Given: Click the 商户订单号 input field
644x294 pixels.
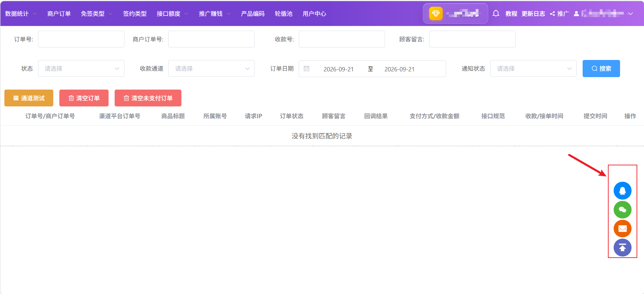Looking at the screenshot, I should point(211,39).
